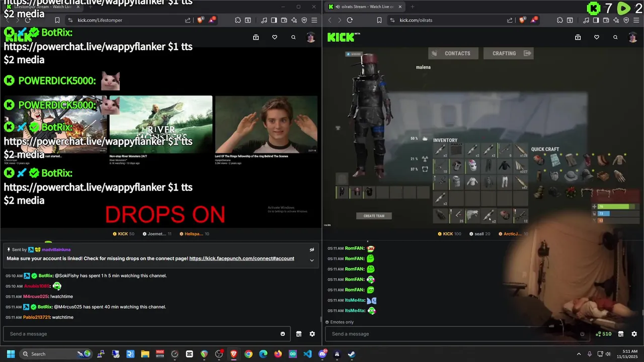Open River Monsters video thumbnail
Screen dimensions: 644x362
[161, 124]
